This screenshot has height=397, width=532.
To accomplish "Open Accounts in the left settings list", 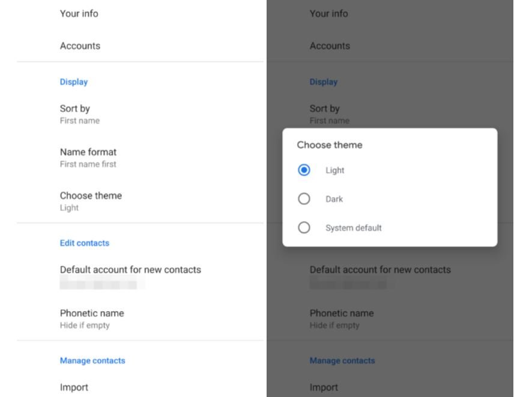I will click(x=80, y=46).
